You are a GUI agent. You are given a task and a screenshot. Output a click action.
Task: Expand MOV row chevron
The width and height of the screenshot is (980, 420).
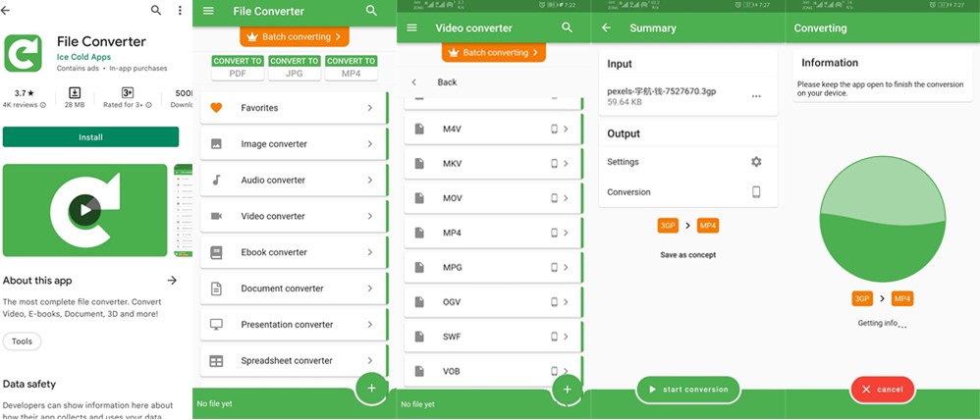pos(566,199)
